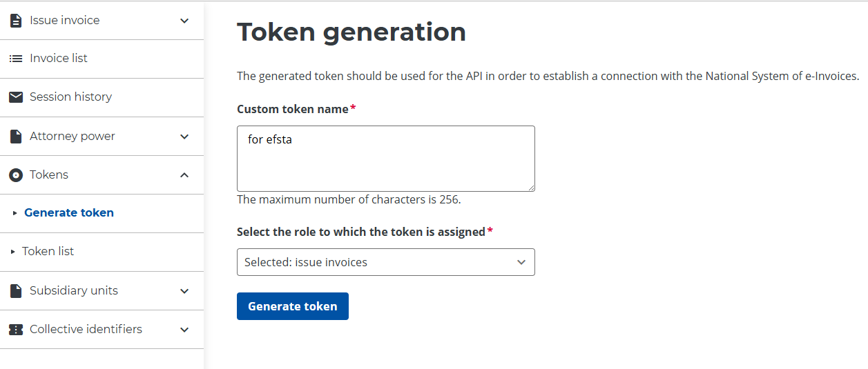Expand the Issue invoice menu chevron
Screen dimensions: 868x369
pos(184,21)
